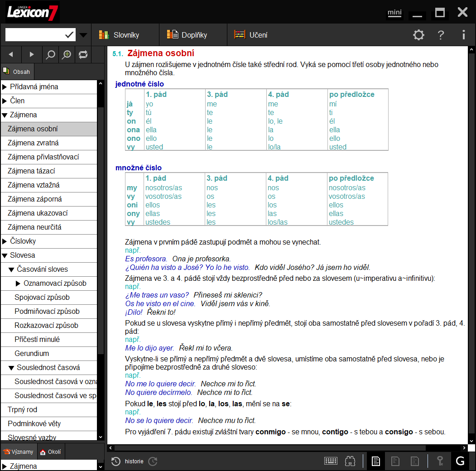The height and width of the screenshot is (471, 476).
Task: Click the double-arrow sync icon
Action: pos(83,55)
